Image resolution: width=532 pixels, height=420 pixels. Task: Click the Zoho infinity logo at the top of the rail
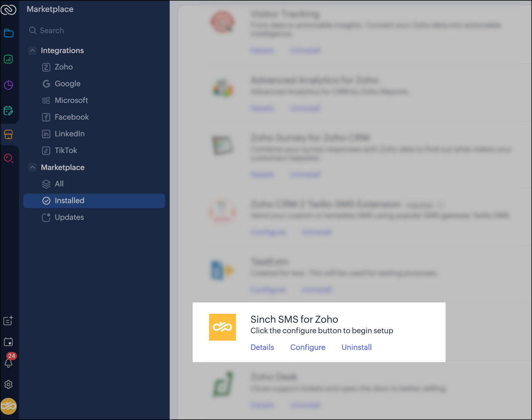click(8, 10)
